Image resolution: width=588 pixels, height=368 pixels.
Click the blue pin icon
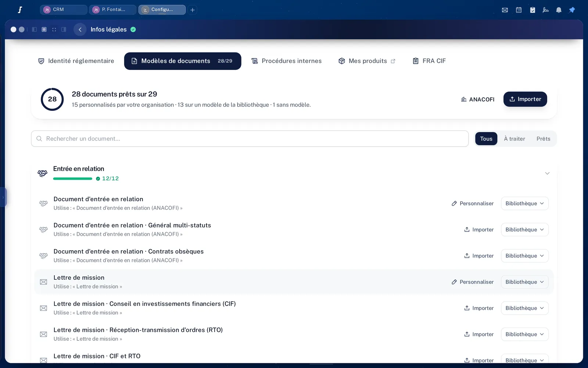572,10
